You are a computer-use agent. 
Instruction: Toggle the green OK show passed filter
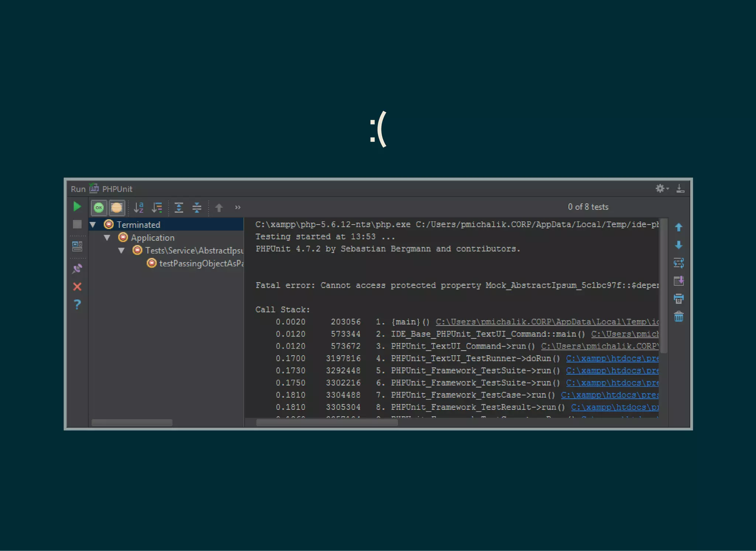click(x=99, y=208)
